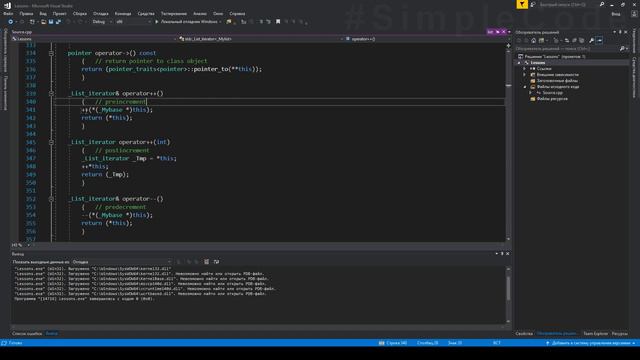The height and width of the screenshot is (360, 640).
Task: Select the Source.cpp document tab
Action: (x=22, y=32)
